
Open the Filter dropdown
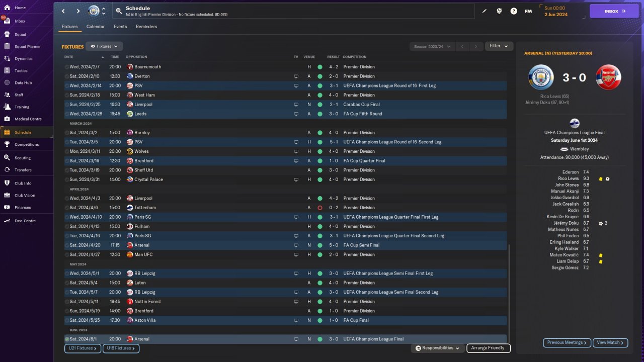click(x=499, y=46)
